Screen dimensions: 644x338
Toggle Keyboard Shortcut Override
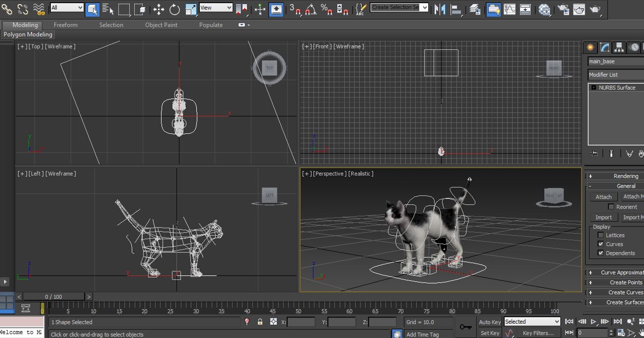point(276,9)
